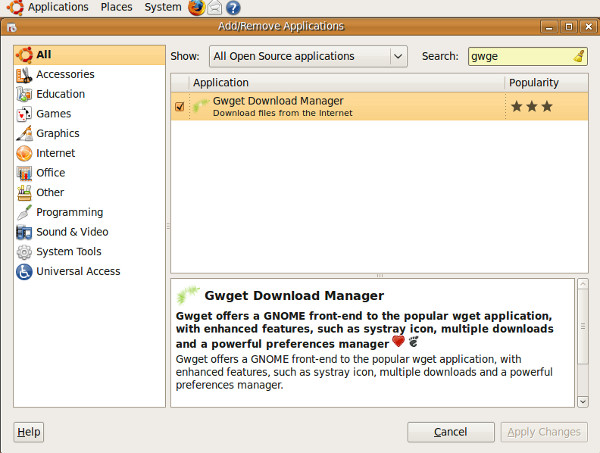The image size is (600, 453).
Task: Launch Firefox from the top panel
Action: pos(197,7)
